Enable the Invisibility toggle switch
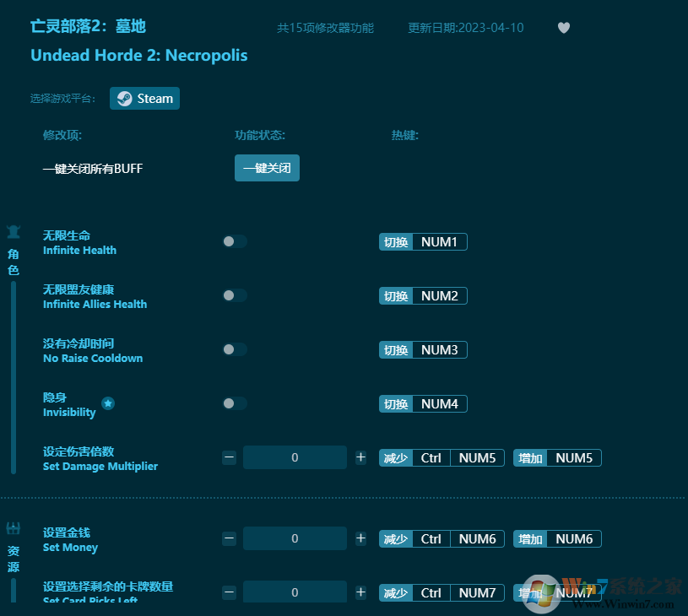The width and height of the screenshot is (688, 616). tap(234, 403)
